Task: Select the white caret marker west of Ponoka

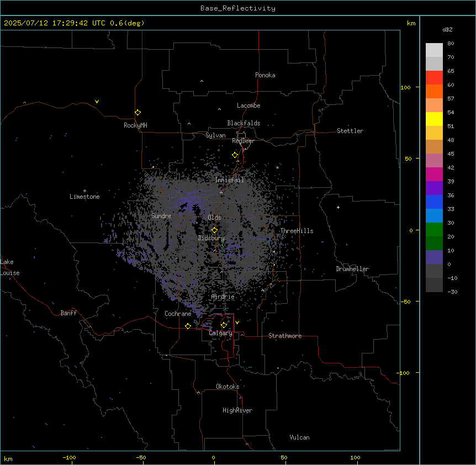Action: point(202,81)
